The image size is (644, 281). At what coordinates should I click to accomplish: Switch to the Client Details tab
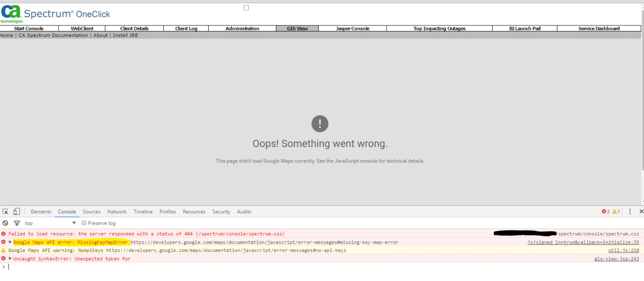pyautogui.click(x=134, y=28)
